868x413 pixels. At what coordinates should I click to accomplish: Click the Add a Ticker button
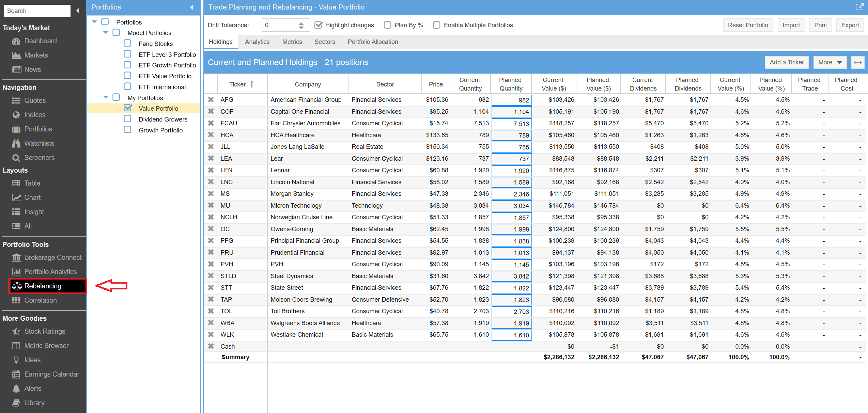786,62
